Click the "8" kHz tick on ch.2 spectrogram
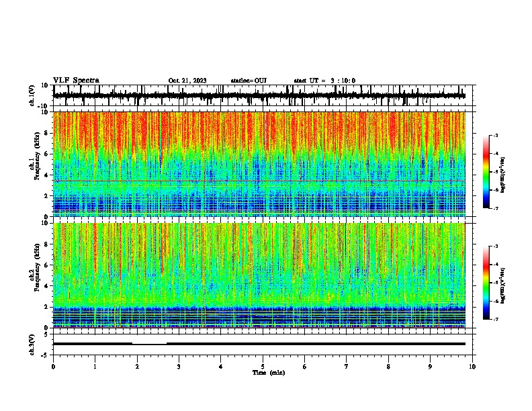 (x=46, y=244)
